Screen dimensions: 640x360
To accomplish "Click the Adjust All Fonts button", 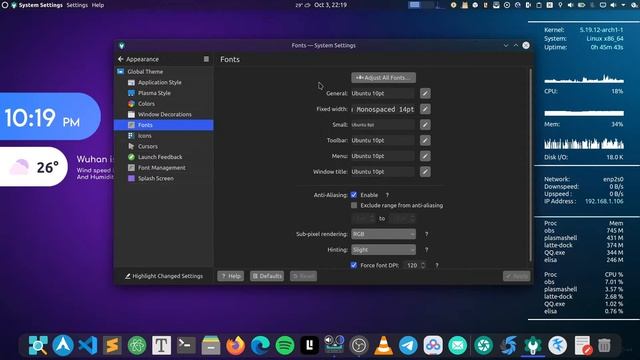I will click(x=384, y=78).
